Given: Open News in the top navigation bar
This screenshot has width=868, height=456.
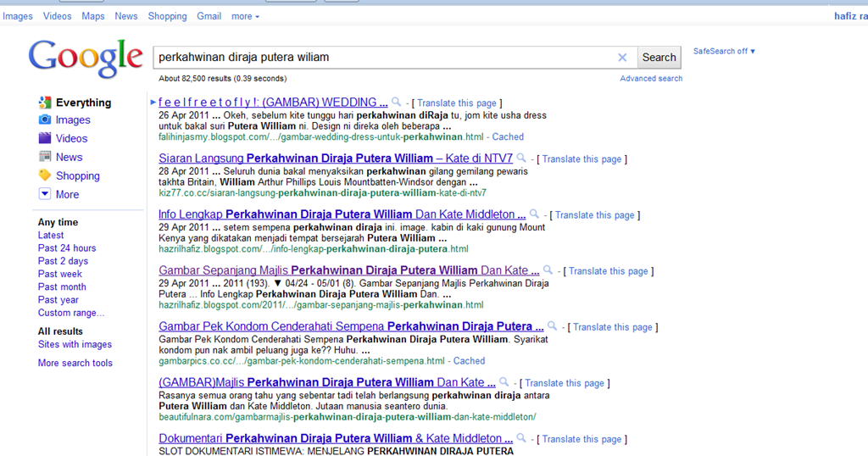Looking at the screenshot, I should 126,17.
